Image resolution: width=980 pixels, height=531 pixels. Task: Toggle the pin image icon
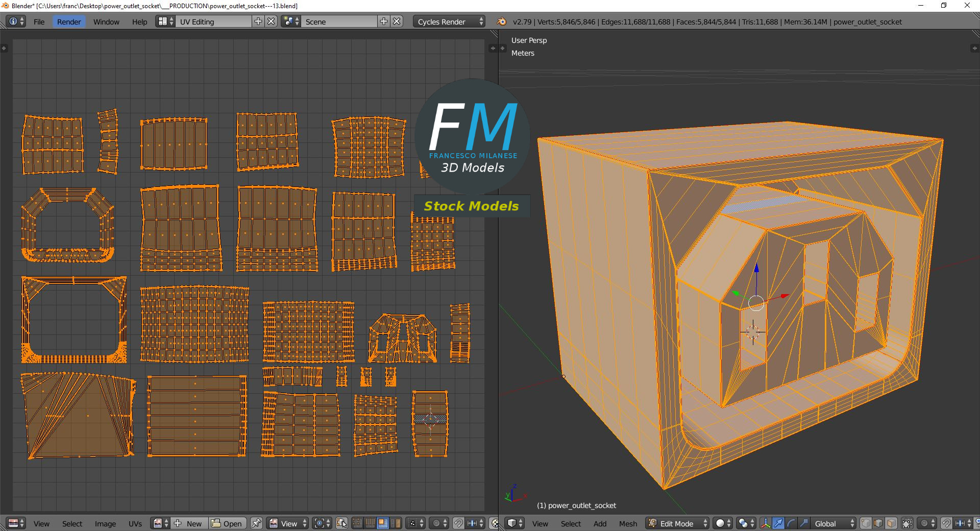[256, 523]
